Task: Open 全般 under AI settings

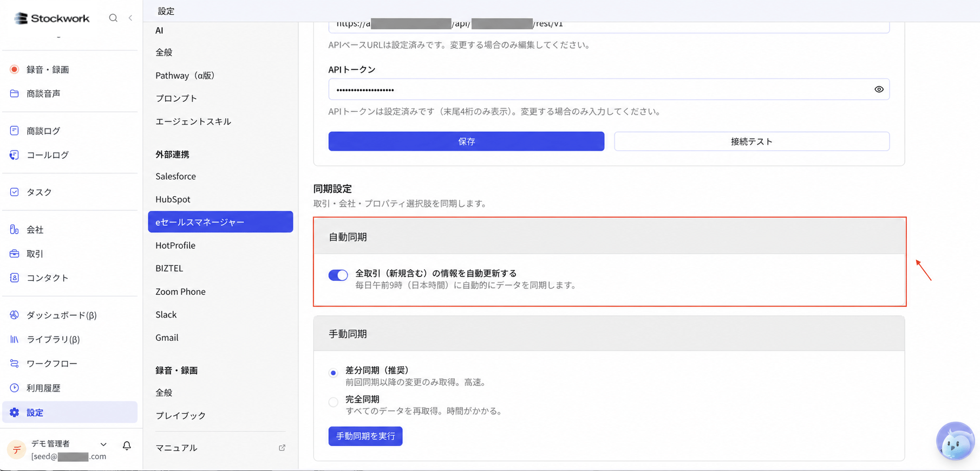Action: 164,53
